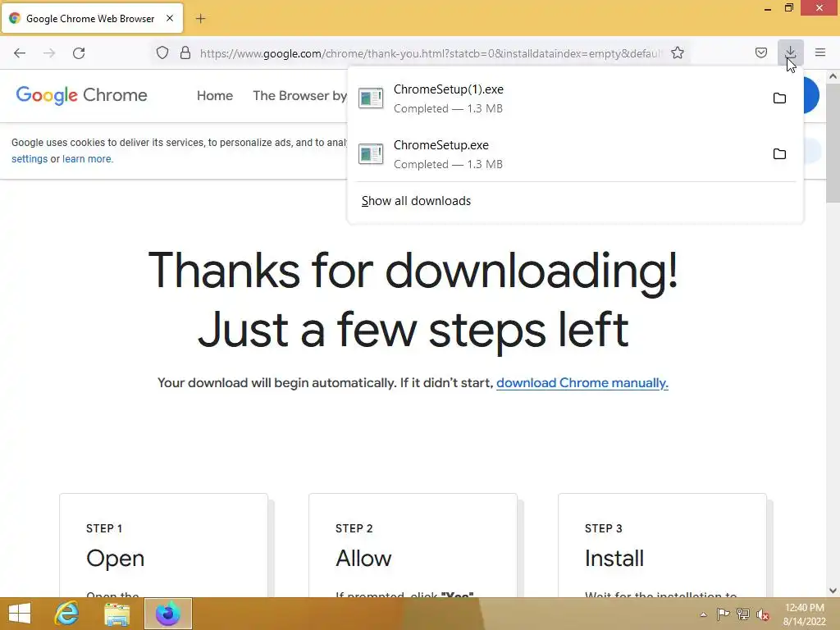
Task: Save page to Pocket
Action: click(760, 52)
